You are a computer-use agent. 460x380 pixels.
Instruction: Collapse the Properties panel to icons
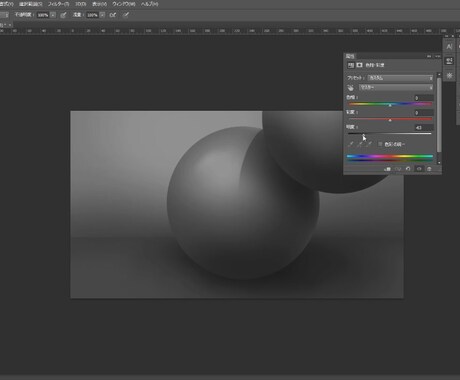(x=429, y=56)
